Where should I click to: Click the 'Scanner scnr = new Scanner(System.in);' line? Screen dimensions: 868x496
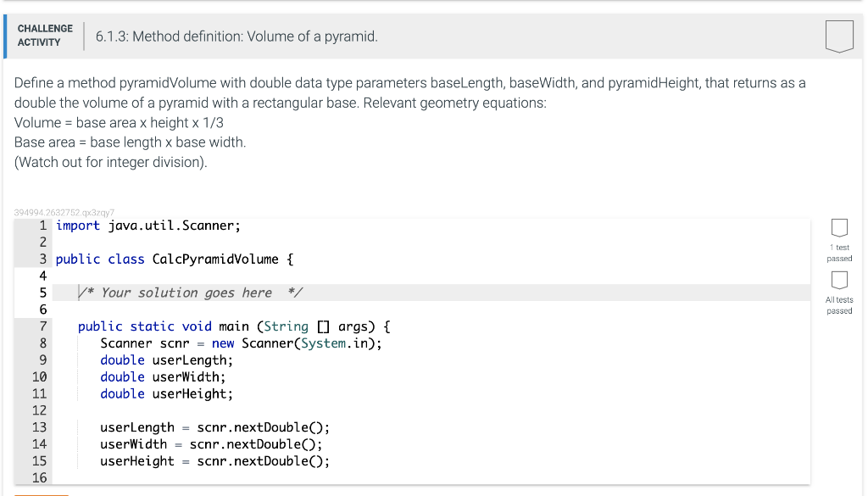tap(241, 343)
